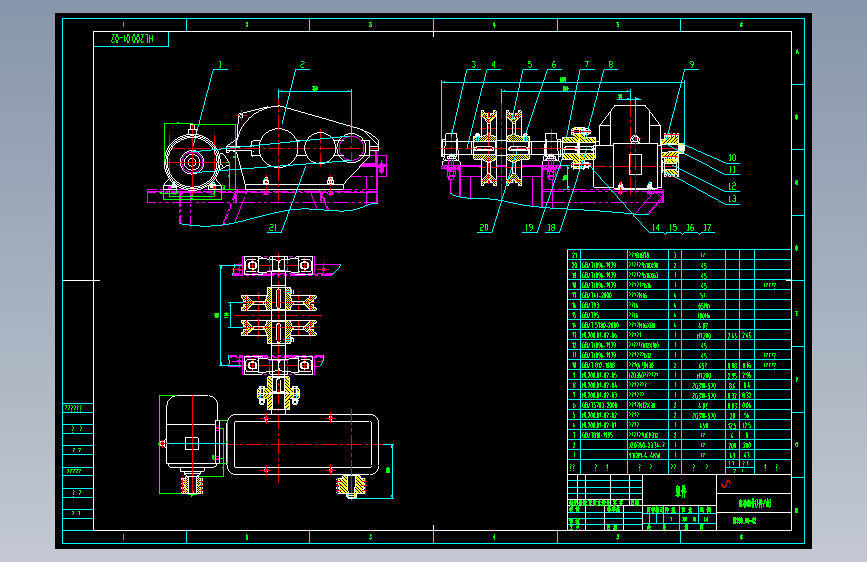The width and height of the screenshot is (867, 562).
Task: Click callout number 17 below the gearbox view
Action: pos(707,227)
